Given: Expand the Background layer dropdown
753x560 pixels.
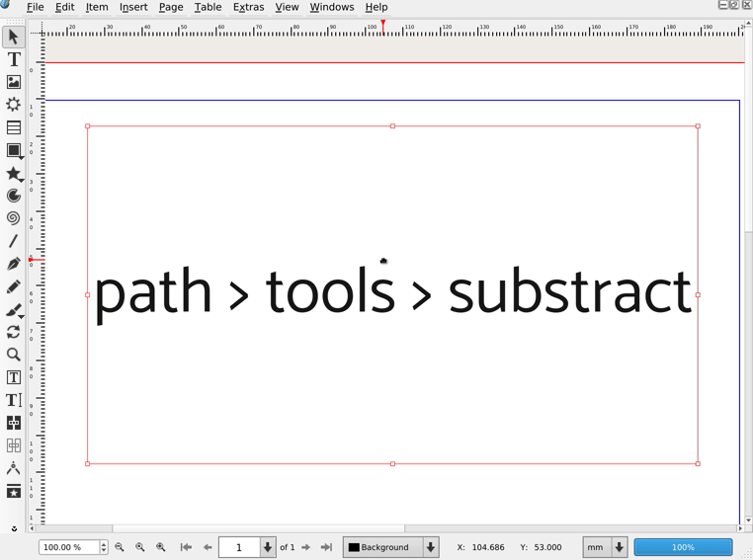Looking at the screenshot, I should pos(431,547).
